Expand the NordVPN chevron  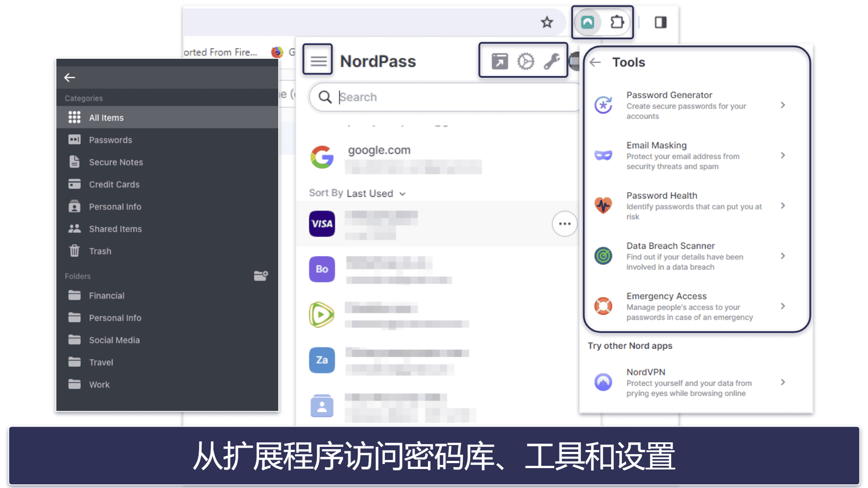click(x=783, y=382)
